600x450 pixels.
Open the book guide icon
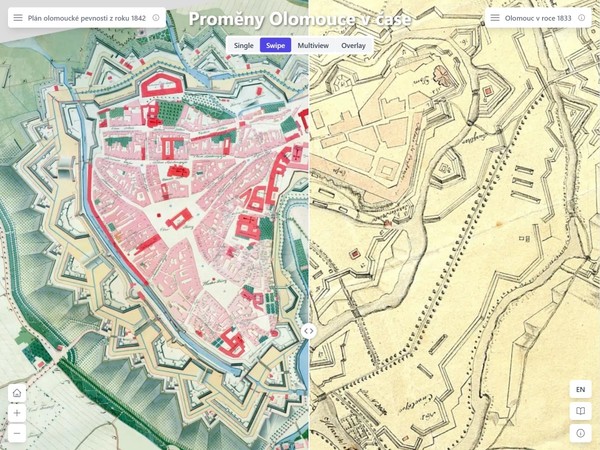(581, 411)
